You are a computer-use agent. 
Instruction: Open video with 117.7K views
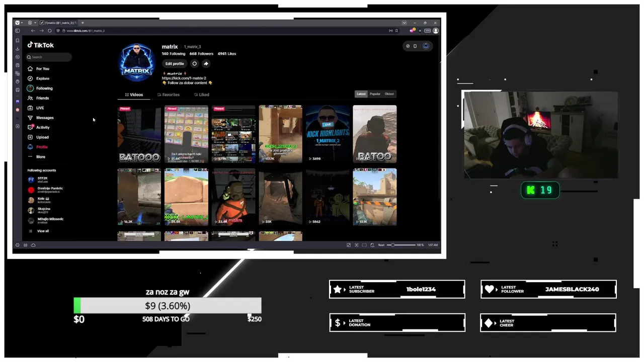280,134
